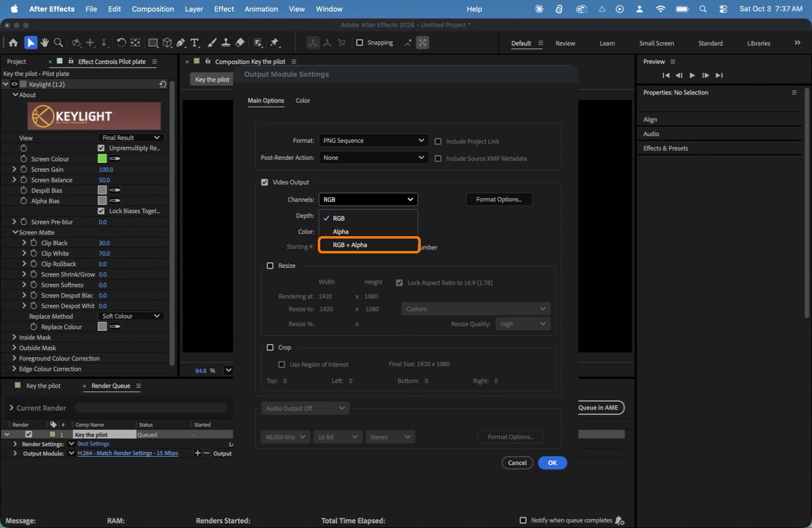Screen dimensions: 812x528
Task: Check Include Project Link
Action: [x=438, y=141]
